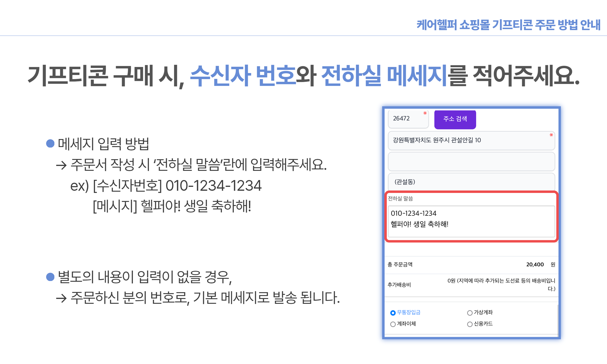Viewport: 607px width, 364px height.
Task: Click the 전하실 말씀 label
Action: 400,199
